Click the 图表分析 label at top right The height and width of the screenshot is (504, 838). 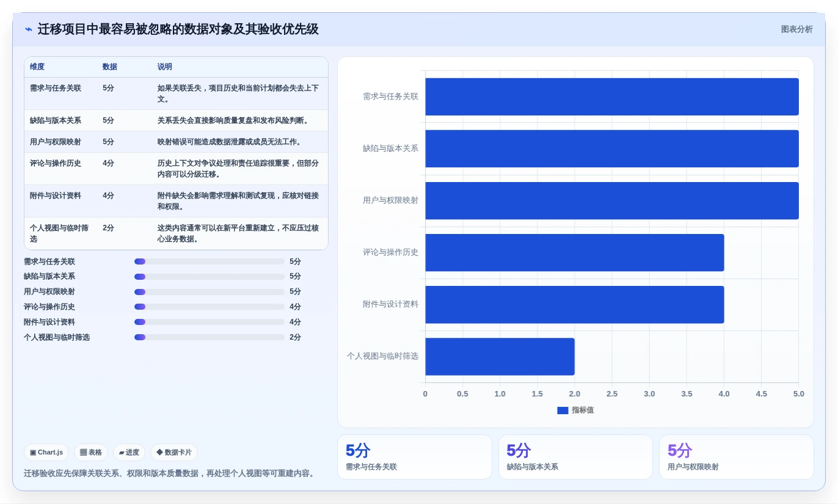pyautogui.click(x=796, y=29)
